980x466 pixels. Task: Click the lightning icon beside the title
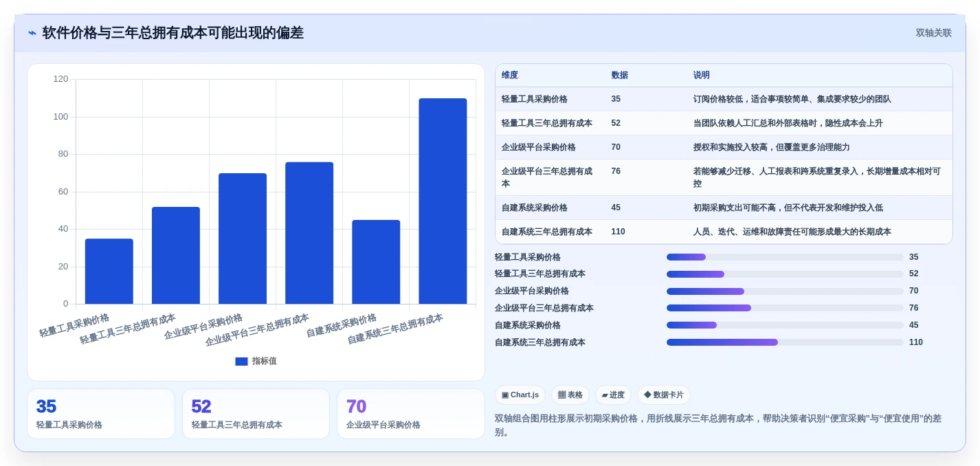[x=32, y=33]
